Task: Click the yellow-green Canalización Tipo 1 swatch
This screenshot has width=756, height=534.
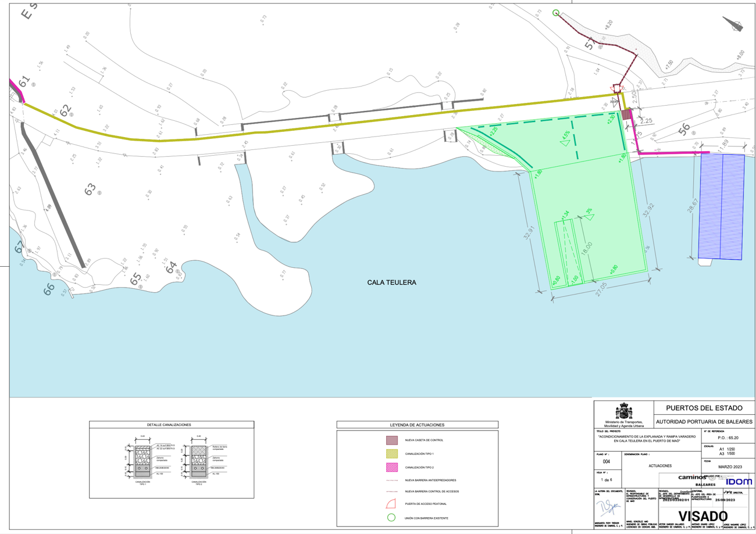Action: [391, 453]
